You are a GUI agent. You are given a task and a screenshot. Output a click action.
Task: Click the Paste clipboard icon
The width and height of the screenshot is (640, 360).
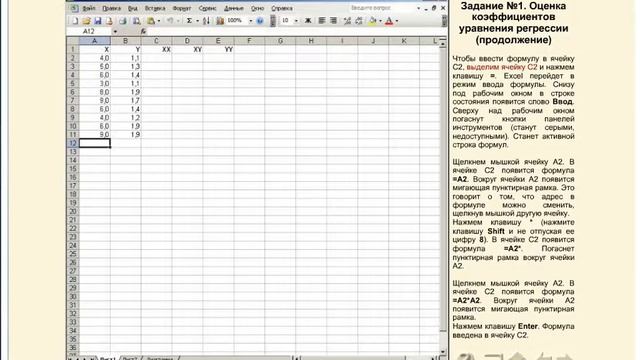point(151,21)
